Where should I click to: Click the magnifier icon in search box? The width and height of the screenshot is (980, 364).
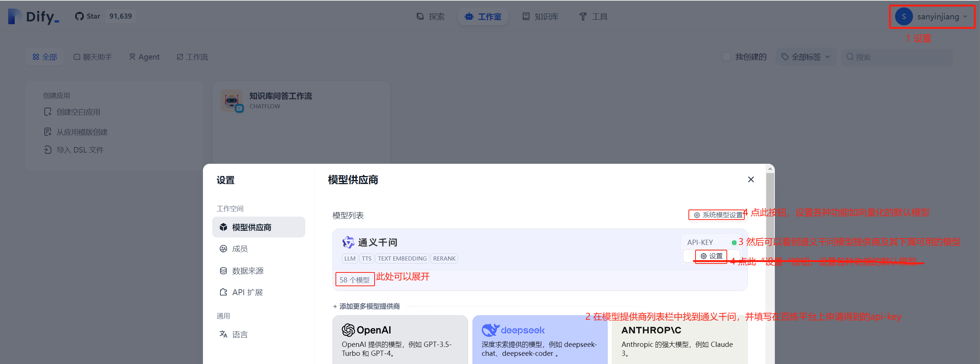[850, 57]
